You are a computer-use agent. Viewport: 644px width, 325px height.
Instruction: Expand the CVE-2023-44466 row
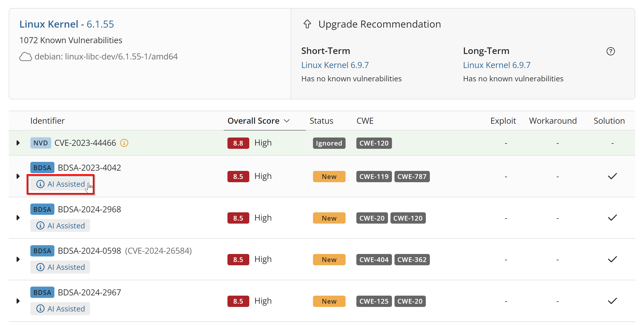[18, 143]
